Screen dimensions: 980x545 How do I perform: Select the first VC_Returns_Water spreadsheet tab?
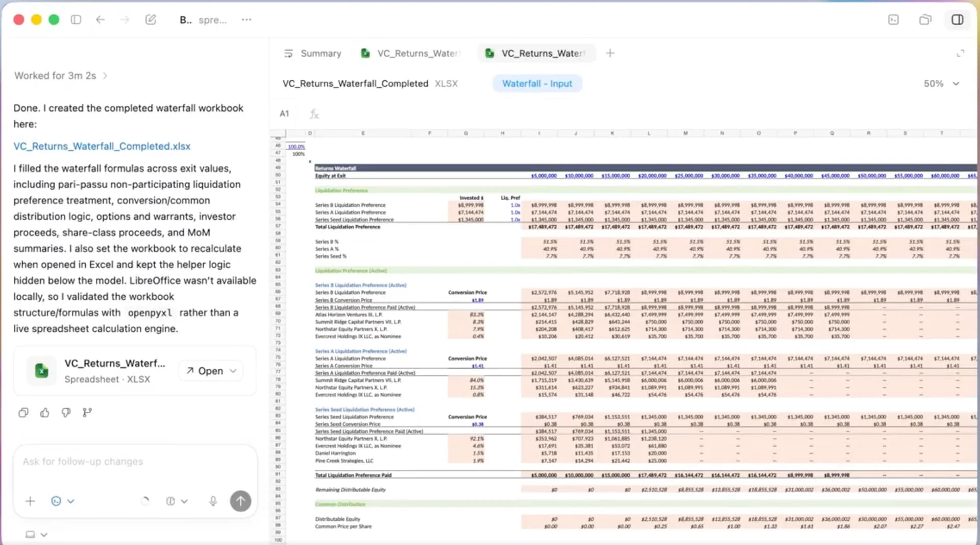(410, 53)
